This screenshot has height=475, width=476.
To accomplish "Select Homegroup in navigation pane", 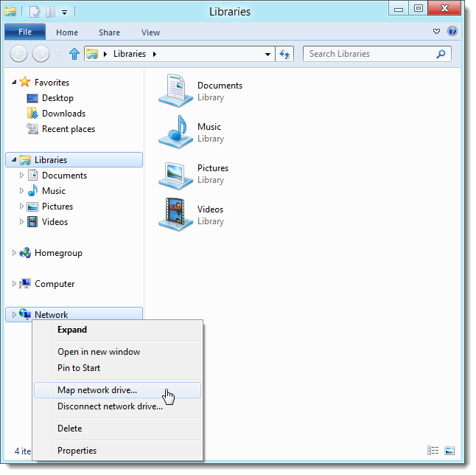I will (x=58, y=253).
